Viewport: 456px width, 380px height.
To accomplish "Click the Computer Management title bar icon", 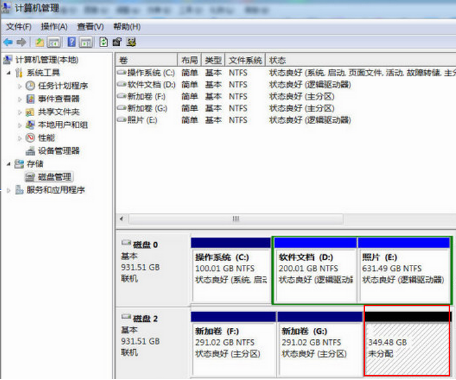I will 6,8.
